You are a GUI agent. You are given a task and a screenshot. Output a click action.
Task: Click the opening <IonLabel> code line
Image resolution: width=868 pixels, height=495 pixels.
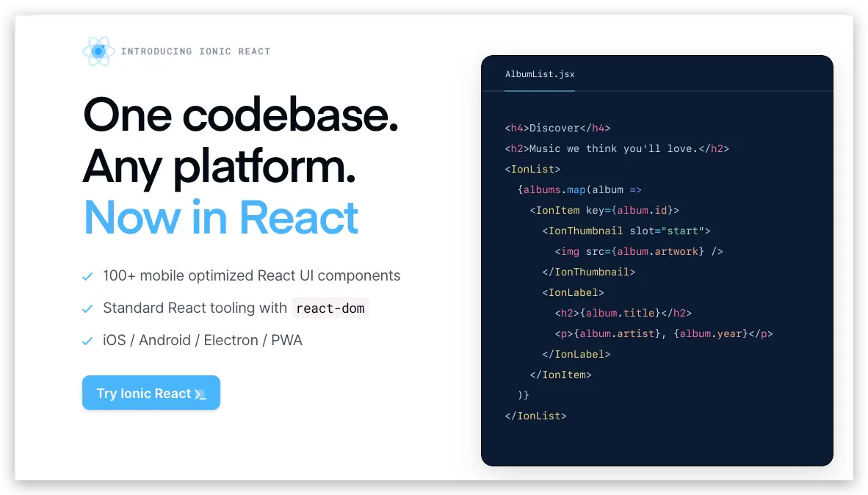point(573,292)
